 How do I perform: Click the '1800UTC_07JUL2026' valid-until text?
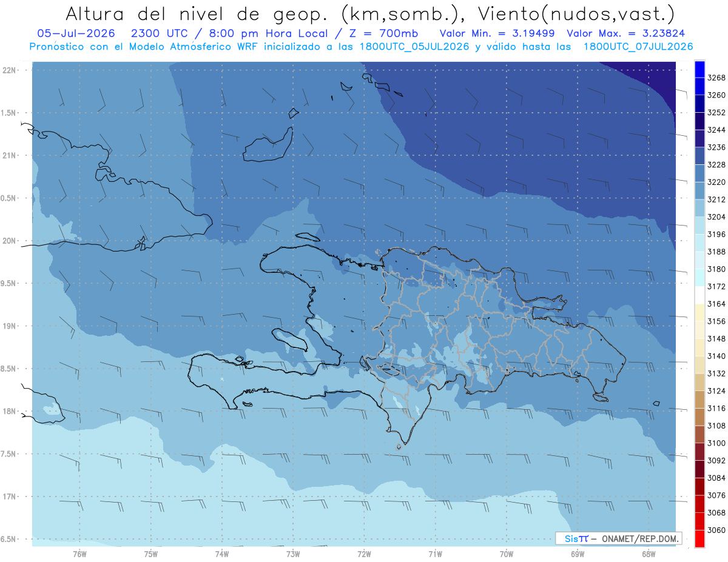[638, 47]
